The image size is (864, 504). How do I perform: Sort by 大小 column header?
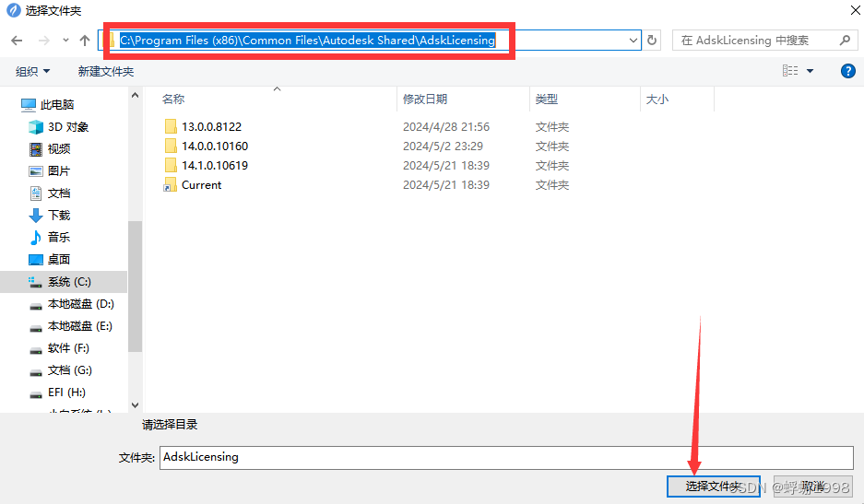[x=657, y=100]
